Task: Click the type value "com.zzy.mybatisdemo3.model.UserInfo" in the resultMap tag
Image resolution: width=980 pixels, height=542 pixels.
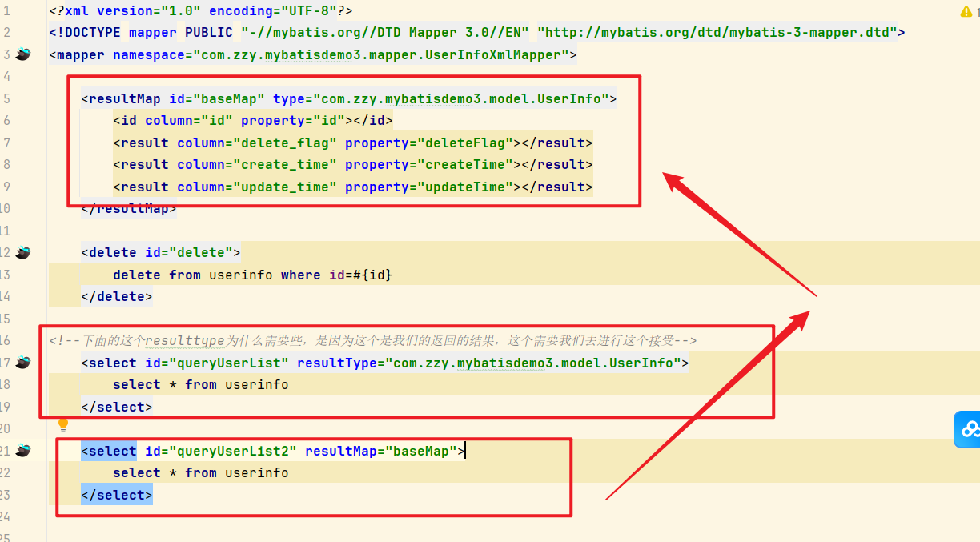Action: tap(460, 98)
